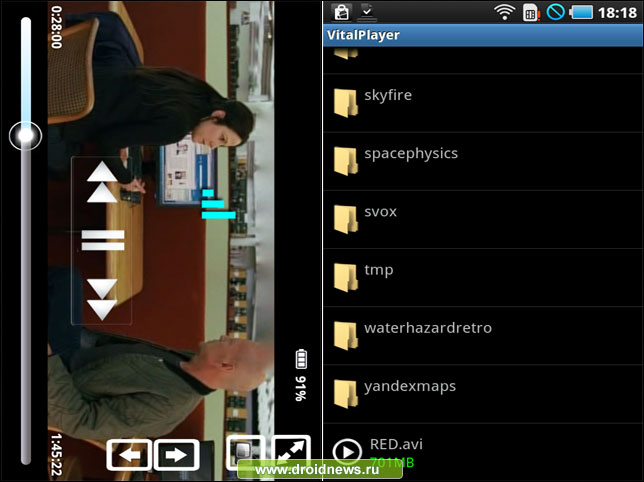644x482 pixels.
Task: Toggle fullscreen with diagonal arrows button
Action: tap(291, 451)
